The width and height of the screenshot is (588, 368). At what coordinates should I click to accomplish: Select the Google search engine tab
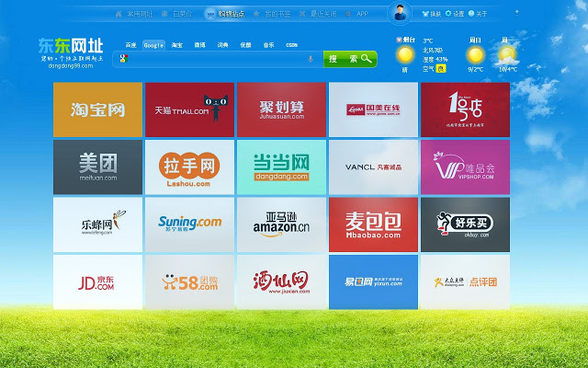point(153,45)
